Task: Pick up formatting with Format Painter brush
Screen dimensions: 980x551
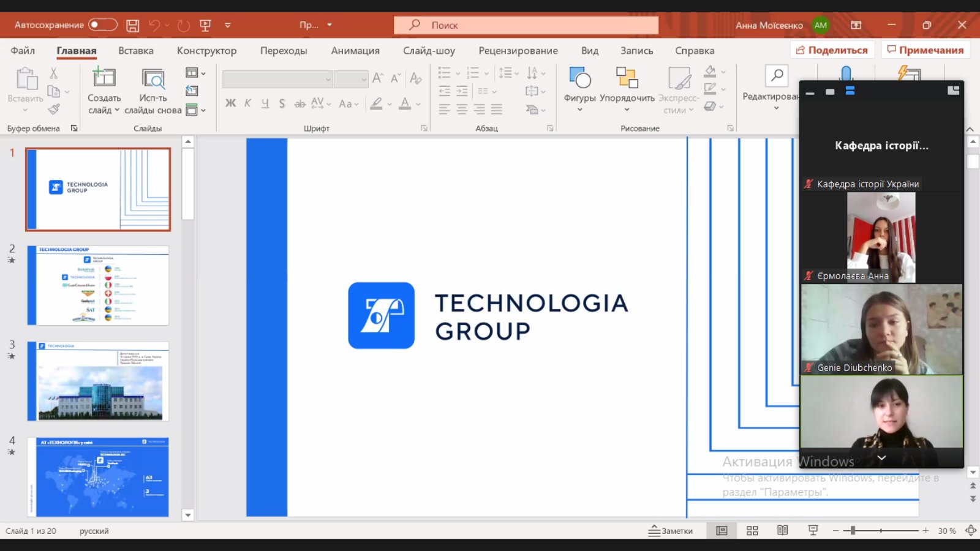Action: tap(54, 110)
